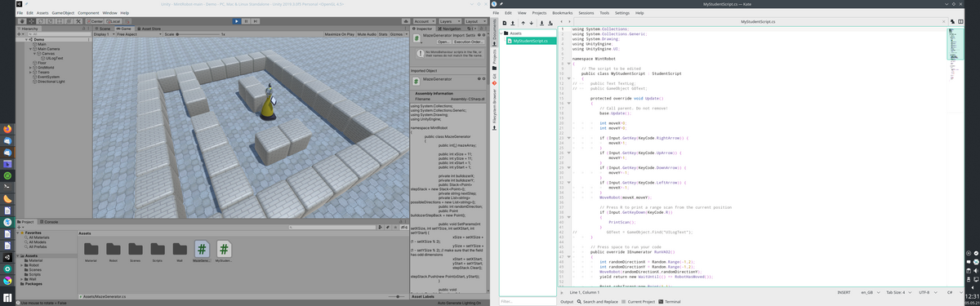Open the Layout dropdown in Unity

(475, 21)
